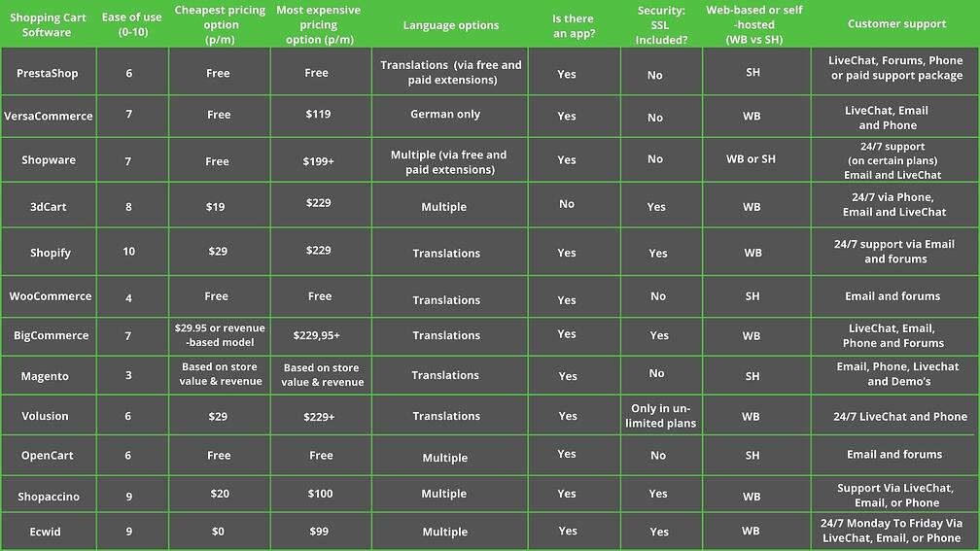Click the VersaCommerce software name
Viewport: 980px width, 551px height.
pos(49,116)
